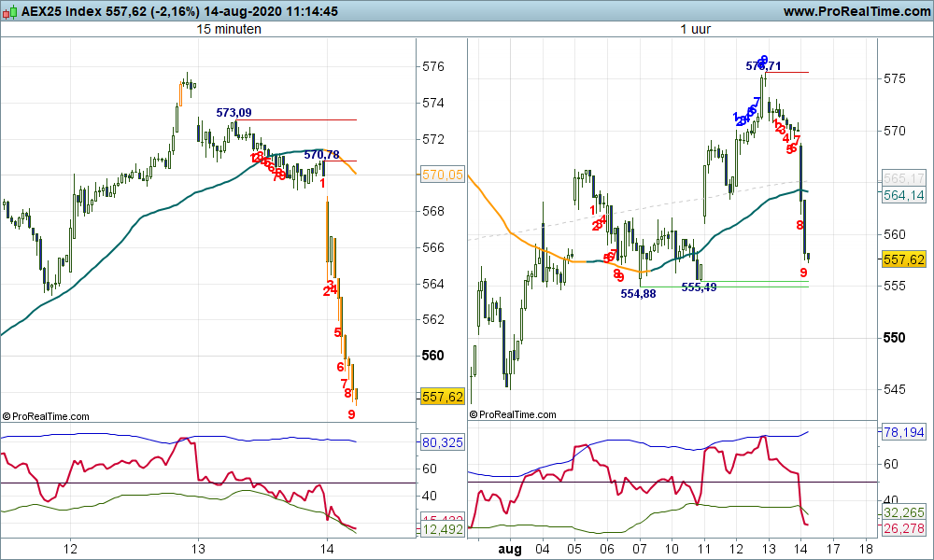Click date 18 on hourly time axis
The image size is (934, 560).
pos(866,549)
